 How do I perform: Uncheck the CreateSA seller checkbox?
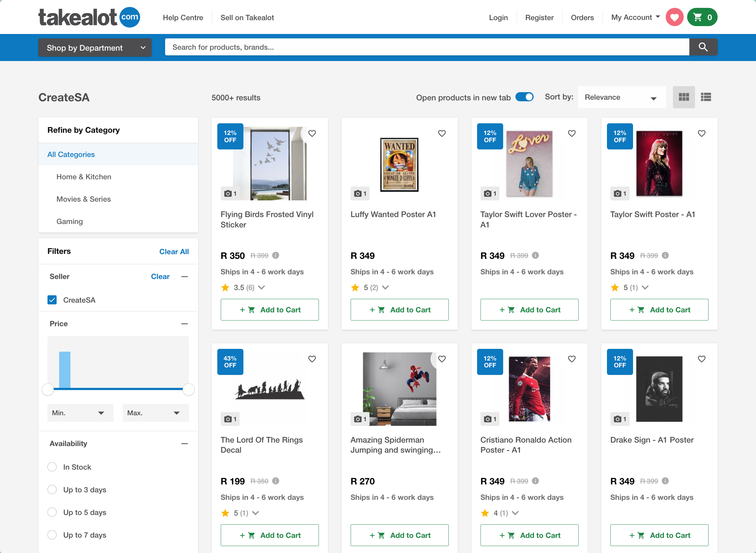[x=52, y=300]
